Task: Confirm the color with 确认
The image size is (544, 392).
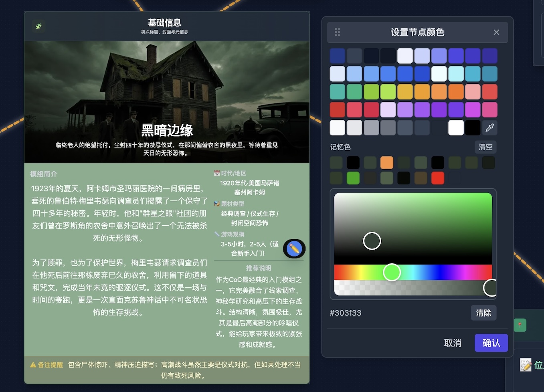Action: [x=491, y=343]
